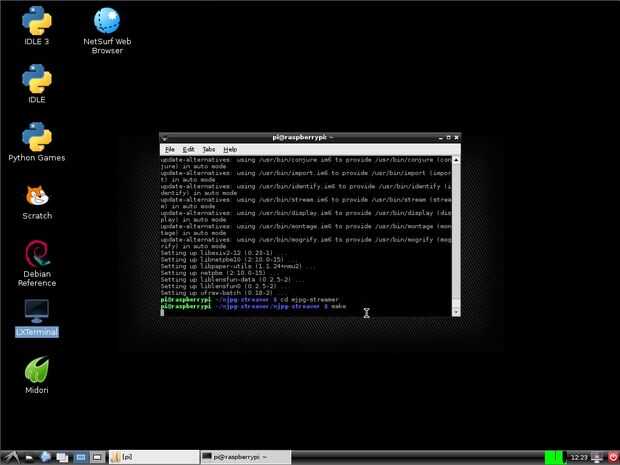
Task: Open the Tabs menu in terminal
Action: coord(209,149)
